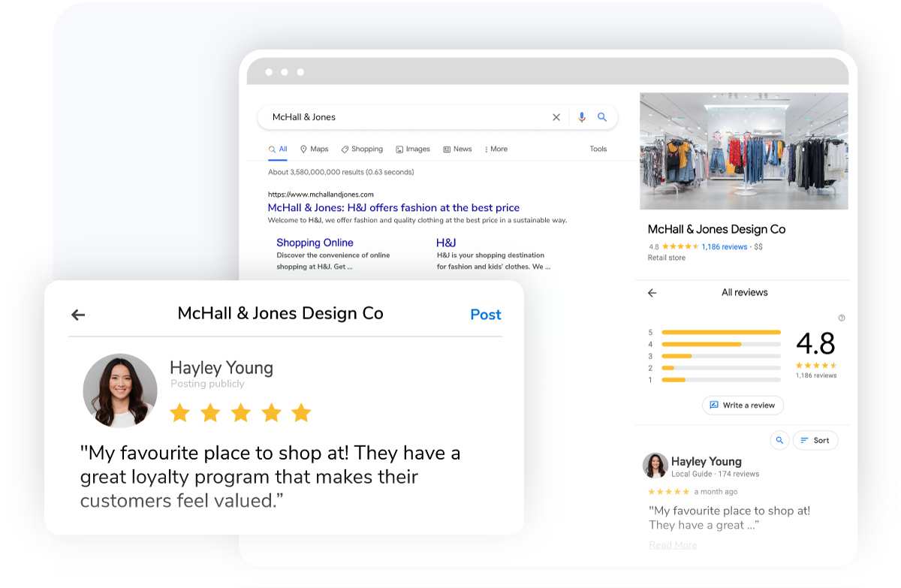
Task: Click the review text in the popup
Action: (270, 477)
